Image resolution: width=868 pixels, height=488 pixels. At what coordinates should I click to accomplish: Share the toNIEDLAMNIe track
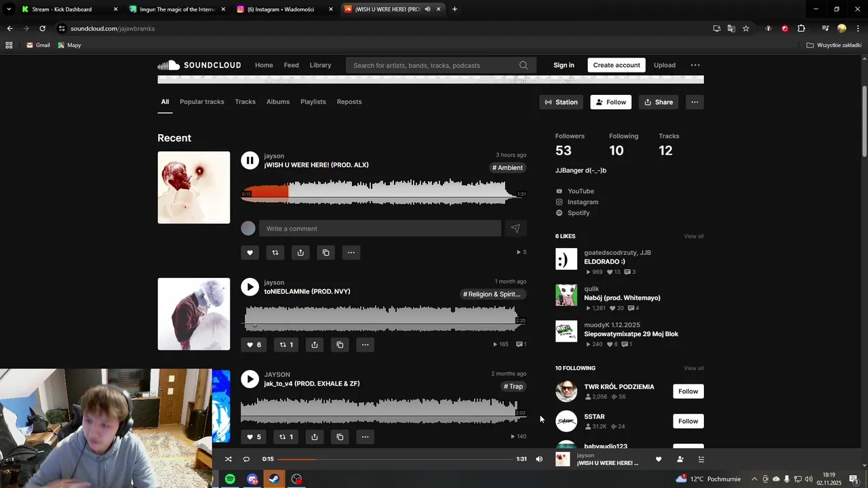pyautogui.click(x=315, y=345)
